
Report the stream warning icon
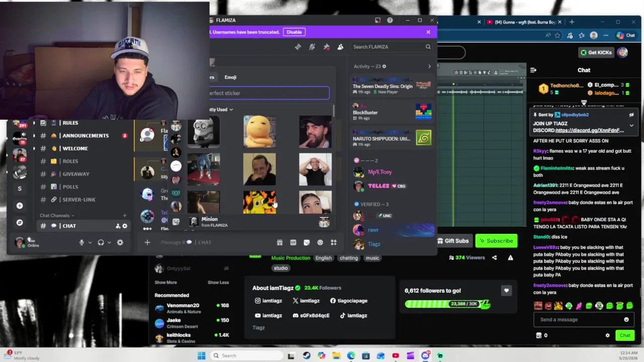[x=510, y=258]
